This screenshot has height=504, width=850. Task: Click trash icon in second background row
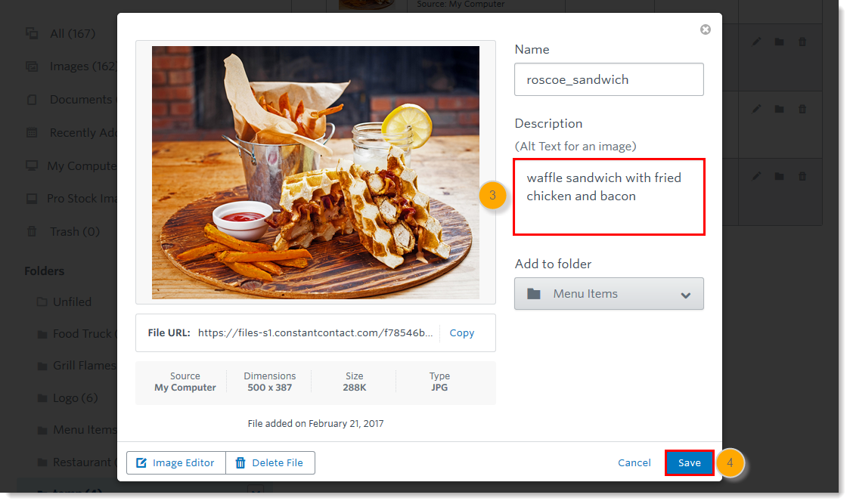[x=802, y=109]
